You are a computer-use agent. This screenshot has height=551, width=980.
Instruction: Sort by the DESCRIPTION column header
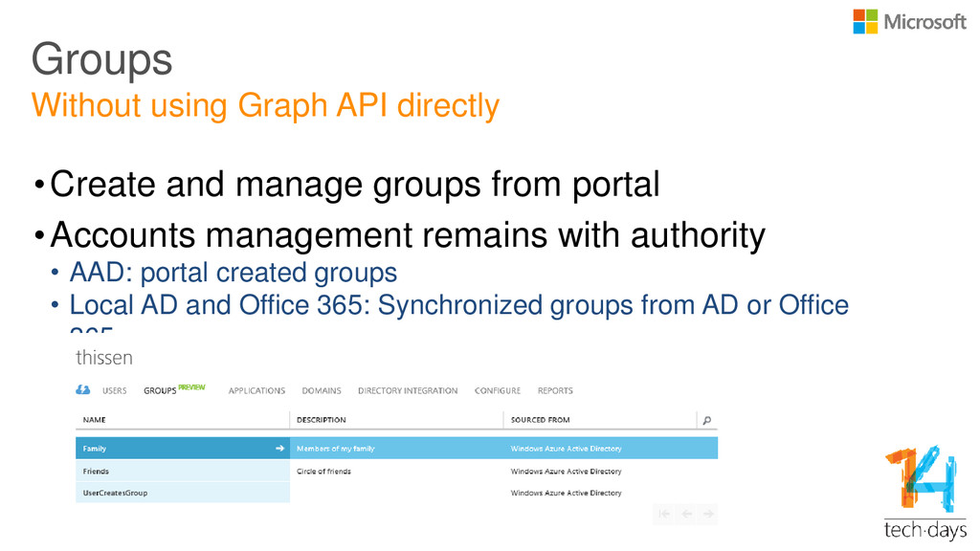pos(322,420)
